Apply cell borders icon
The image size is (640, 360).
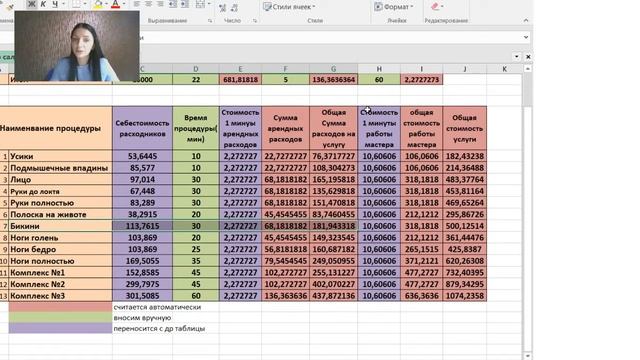coord(77,4)
